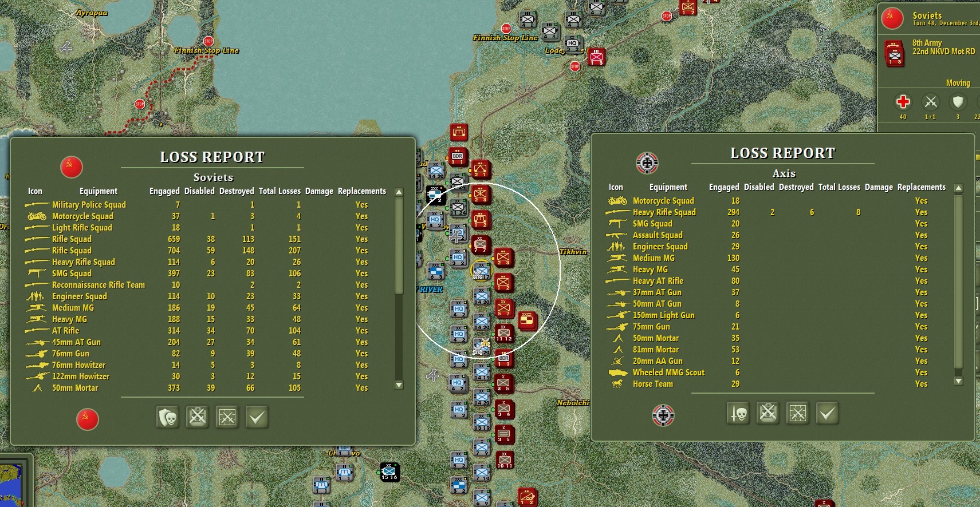The width and height of the screenshot is (980, 507).
Task: Click the airfield icon in the lake near Ayrapaa
Action: coord(66,48)
